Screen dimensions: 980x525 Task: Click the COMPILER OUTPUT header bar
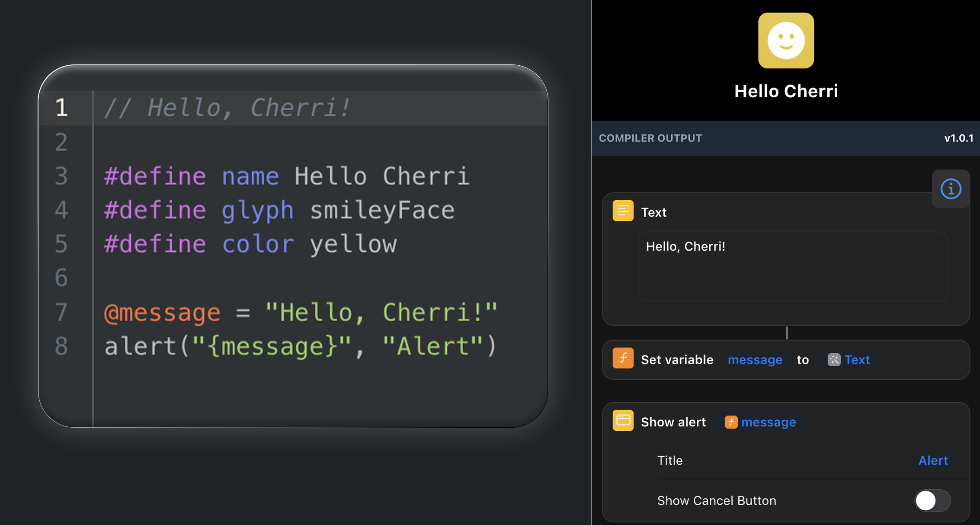tap(650, 138)
